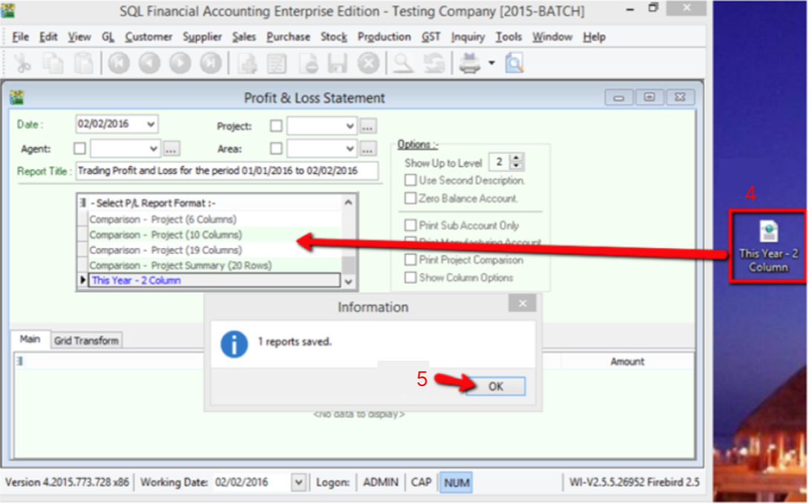The height and width of the screenshot is (504, 812).
Task: Enable the Use Second Description checkbox
Action: click(410, 180)
